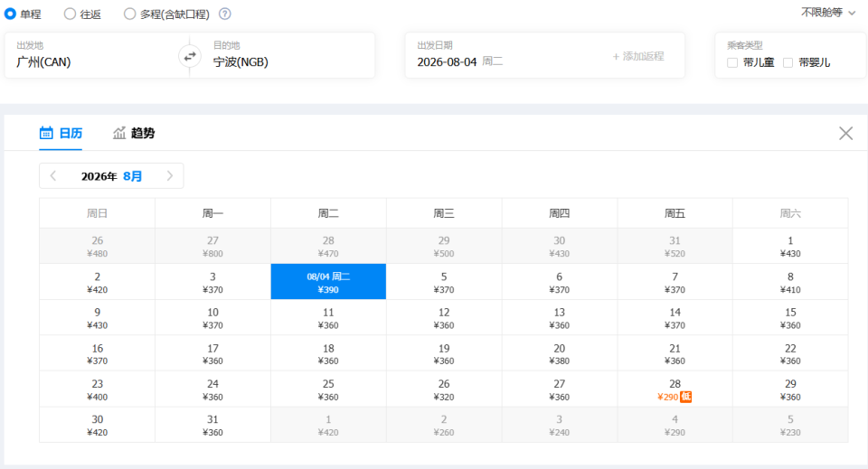
Task: Tick the 带儿童 checkbox
Action: coord(732,62)
